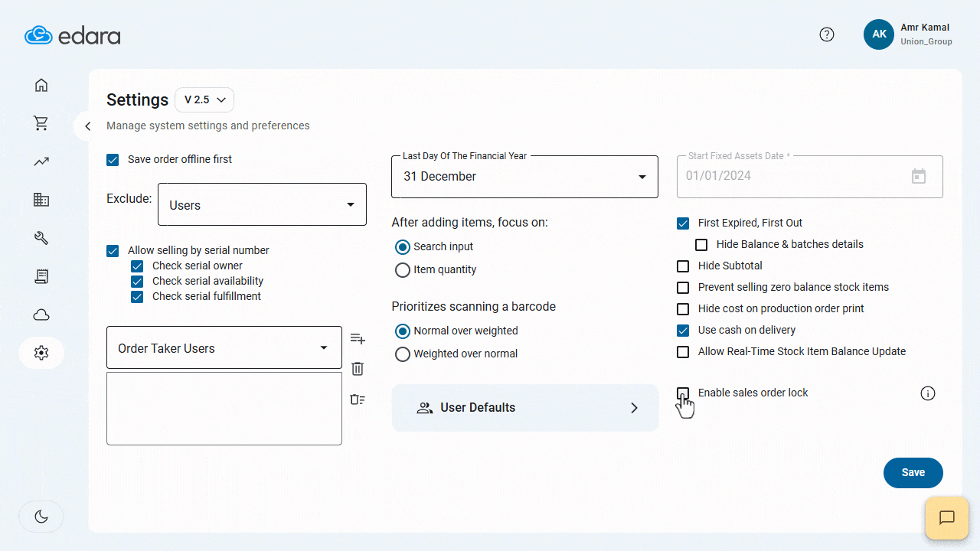Screen dimensions: 980x551
Task: Toggle the dark mode moon button
Action: pos(41,517)
